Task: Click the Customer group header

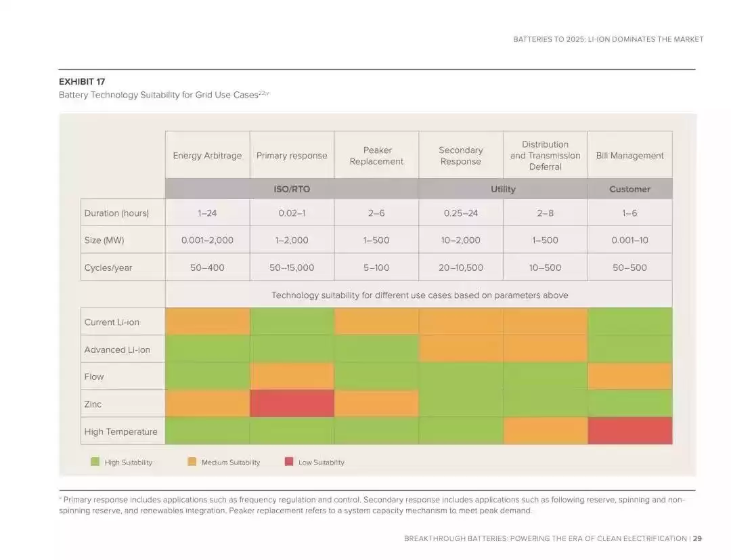Action: coord(629,189)
